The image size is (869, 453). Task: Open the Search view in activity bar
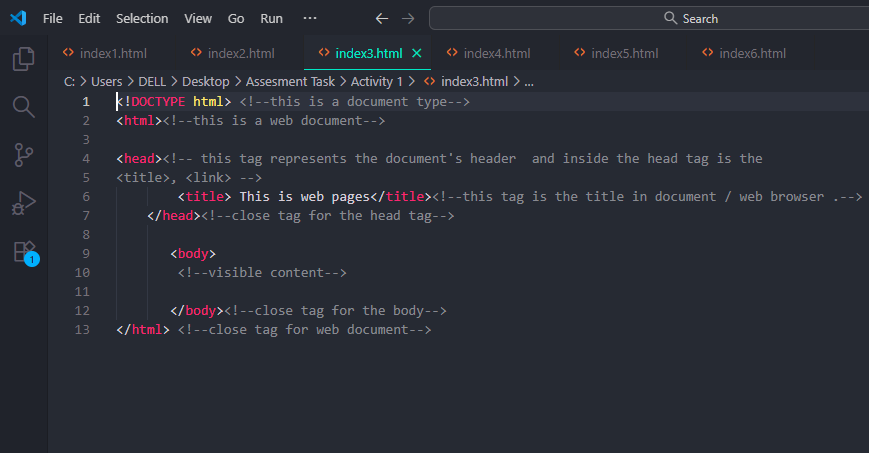point(24,107)
